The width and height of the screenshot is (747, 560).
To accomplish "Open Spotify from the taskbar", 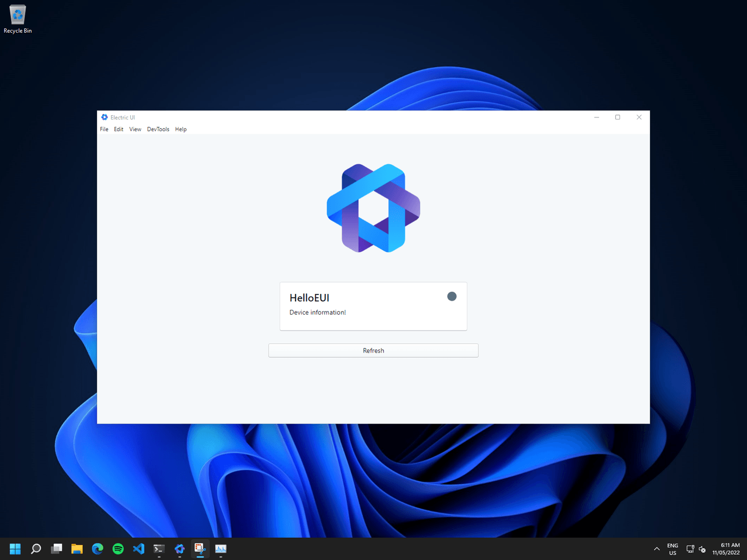I will click(117, 548).
